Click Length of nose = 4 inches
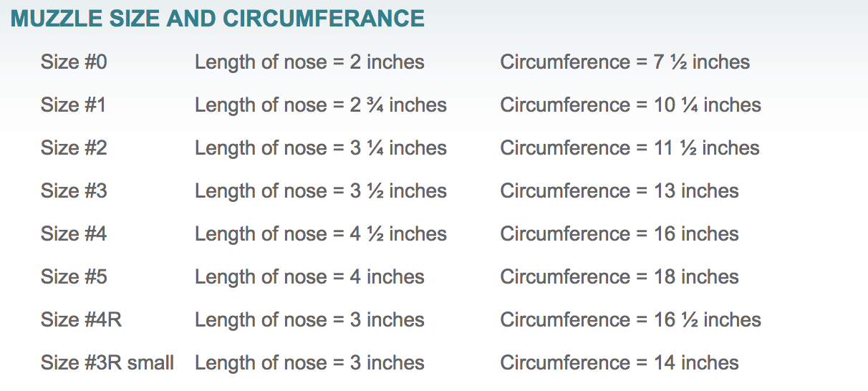Viewport: 868px width, 391px height. point(309,277)
